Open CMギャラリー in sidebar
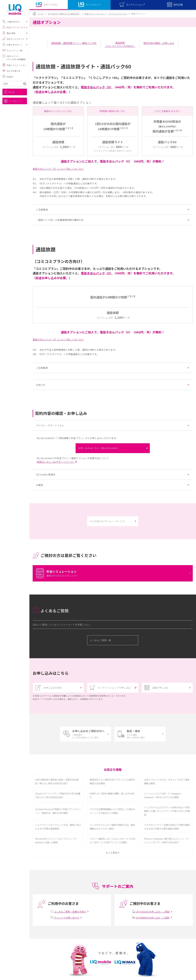Image resolution: width=196 pixels, height=980 pixels. point(15,57)
